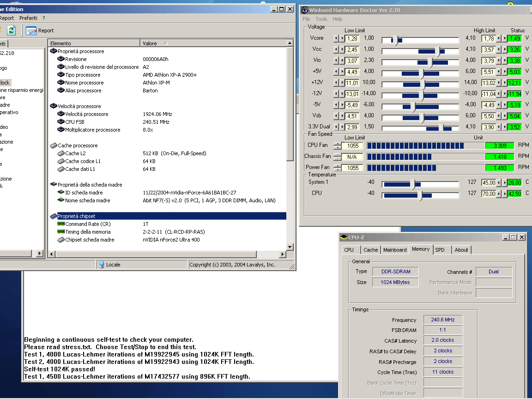Click the memory icon beside Timing della memoria
The image size is (532, 399).
point(61,231)
